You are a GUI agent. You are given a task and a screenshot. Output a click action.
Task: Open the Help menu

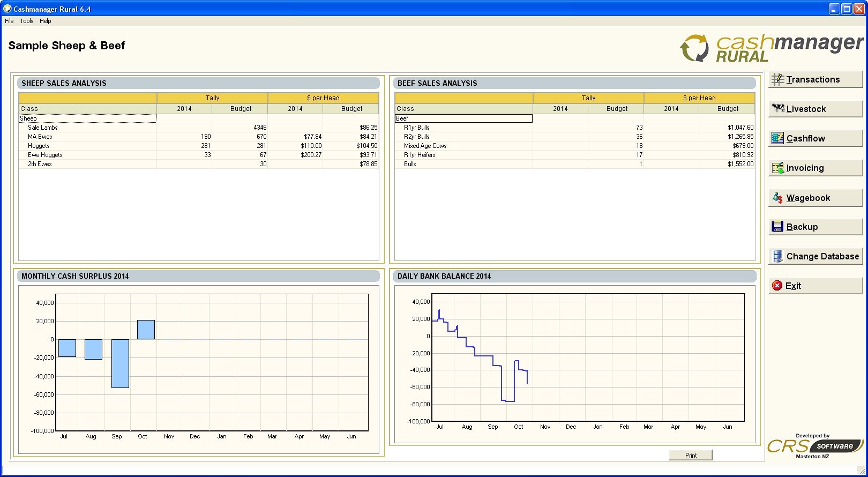46,21
